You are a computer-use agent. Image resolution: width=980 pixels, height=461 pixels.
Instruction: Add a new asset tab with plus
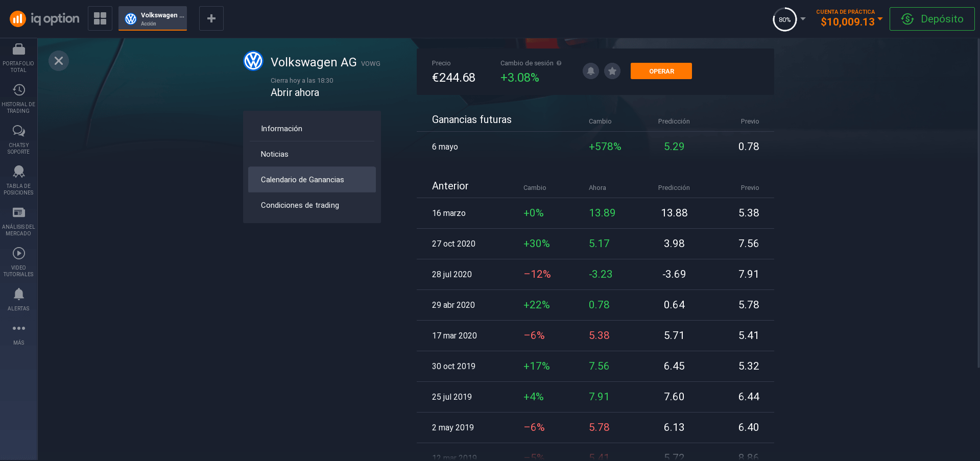coord(211,18)
